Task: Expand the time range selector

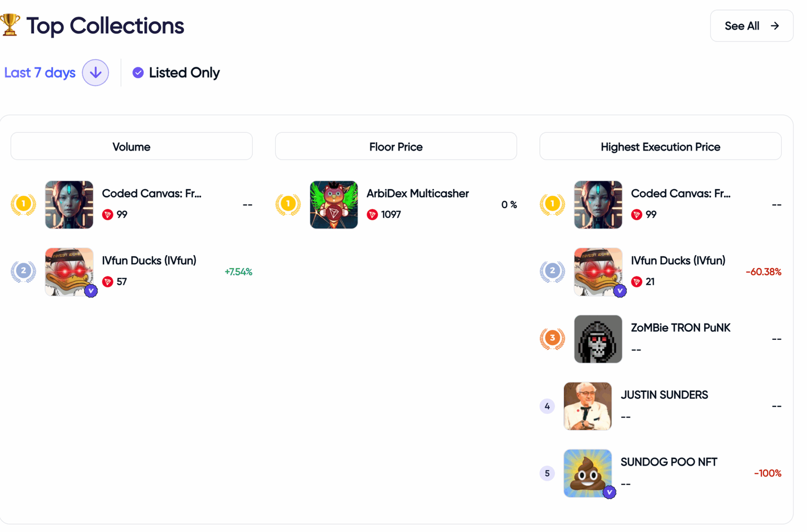Action: [56, 73]
